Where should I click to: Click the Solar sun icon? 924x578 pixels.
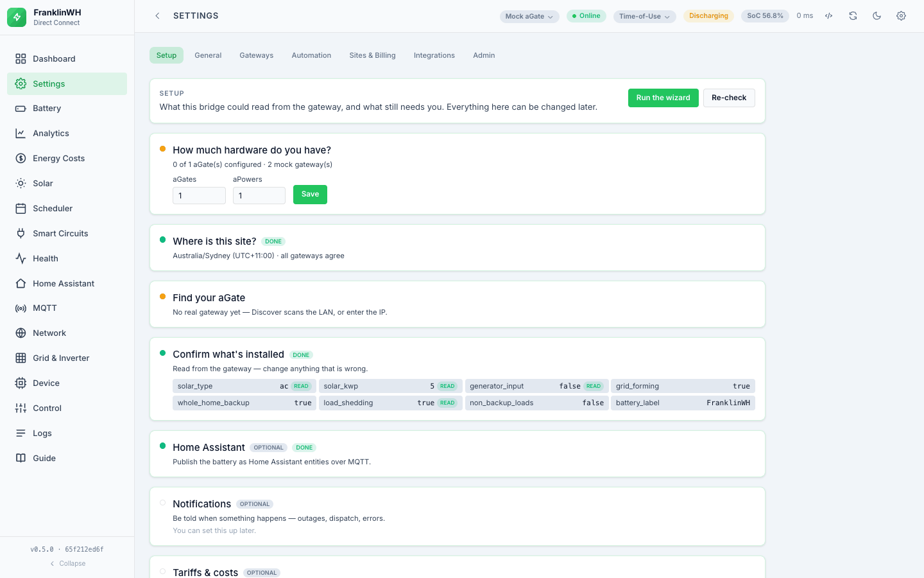[x=21, y=184]
